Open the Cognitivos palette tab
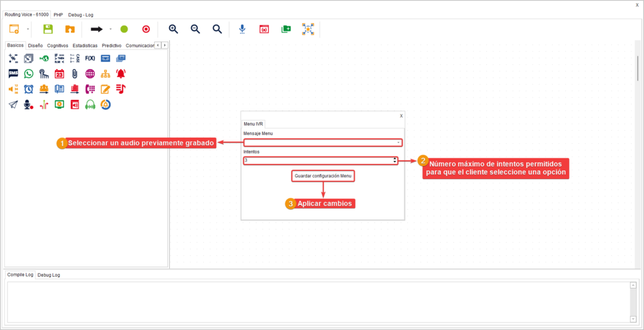 coord(57,45)
